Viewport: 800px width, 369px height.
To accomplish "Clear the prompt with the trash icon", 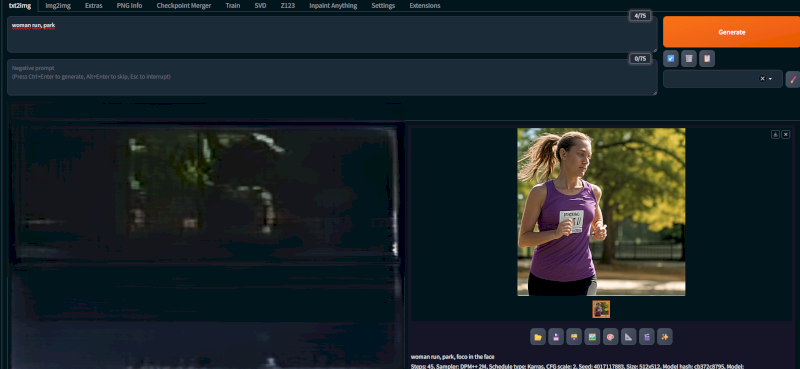I will 689,59.
